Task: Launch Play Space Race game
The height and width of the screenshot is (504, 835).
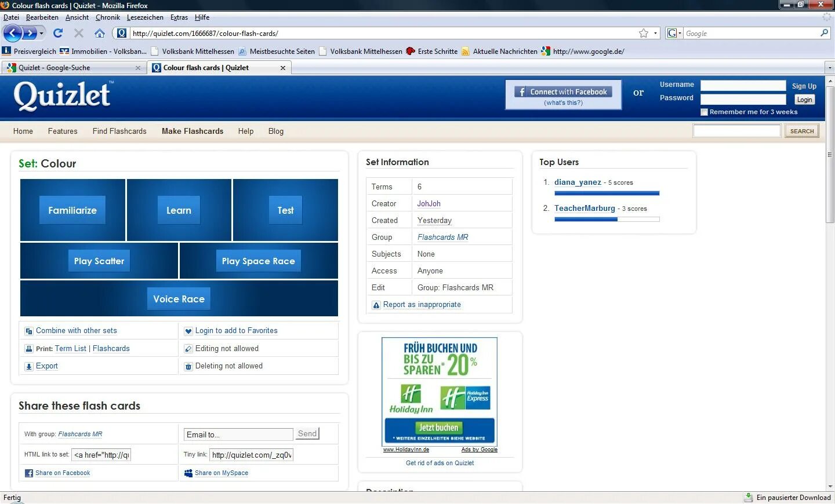Action: [258, 261]
